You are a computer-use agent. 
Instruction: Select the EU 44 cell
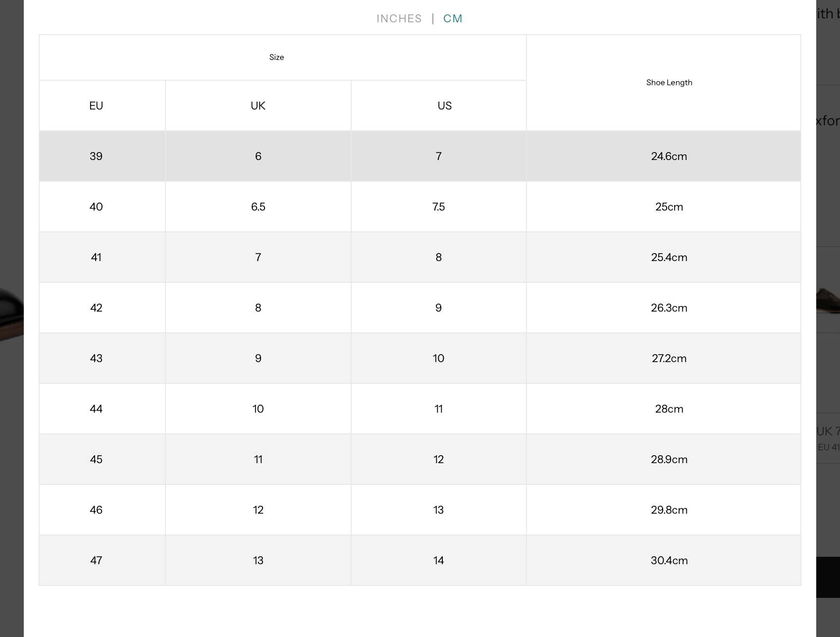[x=96, y=409]
